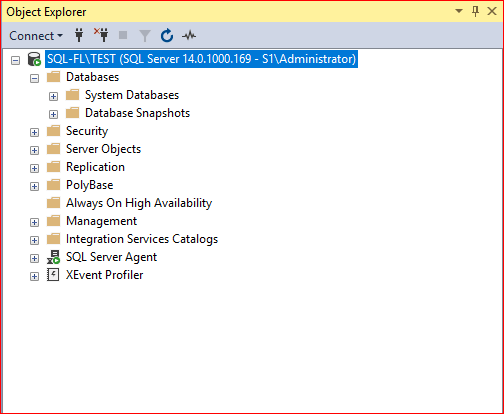504x414 pixels.
Task: Expand the Server Objects node
Action: (34, 150)
